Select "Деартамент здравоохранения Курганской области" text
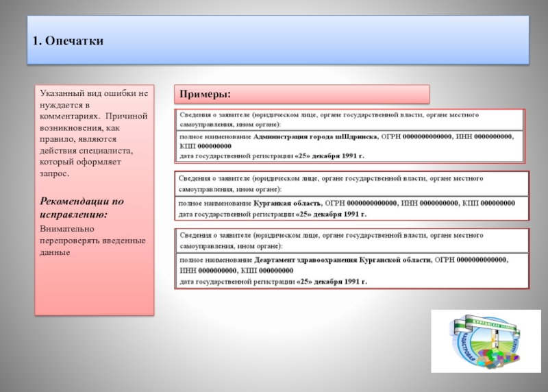The height and width of the screenshot is (392, 548). pyautogui.click(x=342, y=260)
